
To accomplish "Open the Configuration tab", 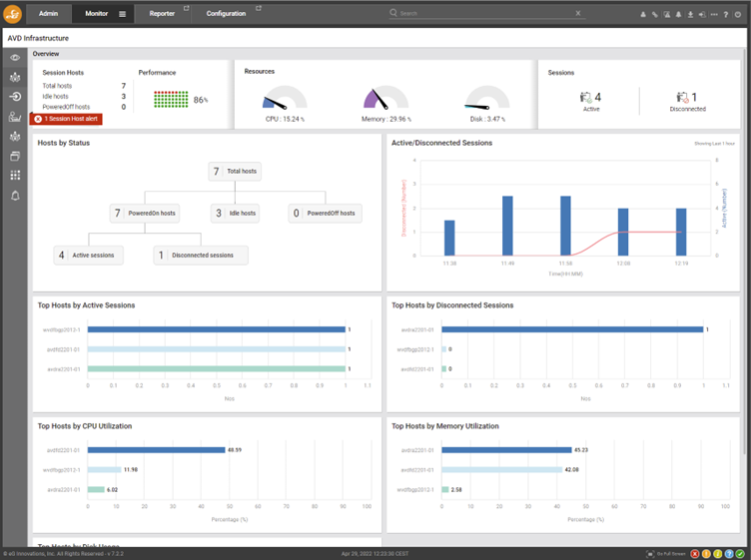I will 226,13.
